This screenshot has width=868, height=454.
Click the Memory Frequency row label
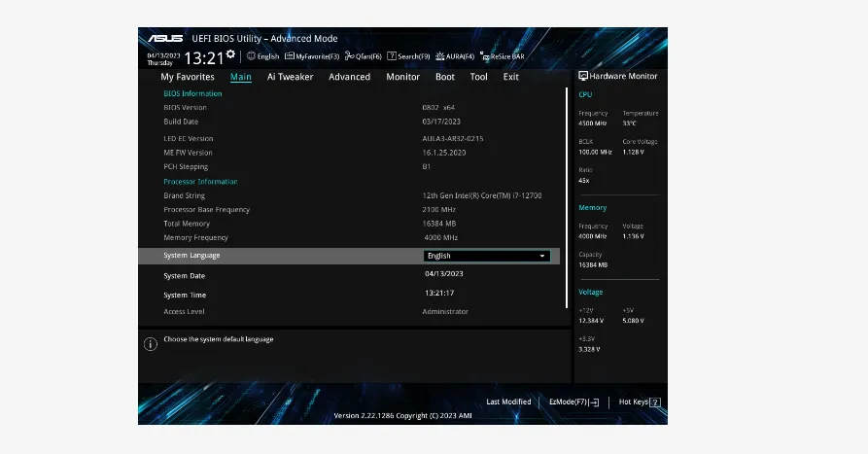[x=196, y=237]
